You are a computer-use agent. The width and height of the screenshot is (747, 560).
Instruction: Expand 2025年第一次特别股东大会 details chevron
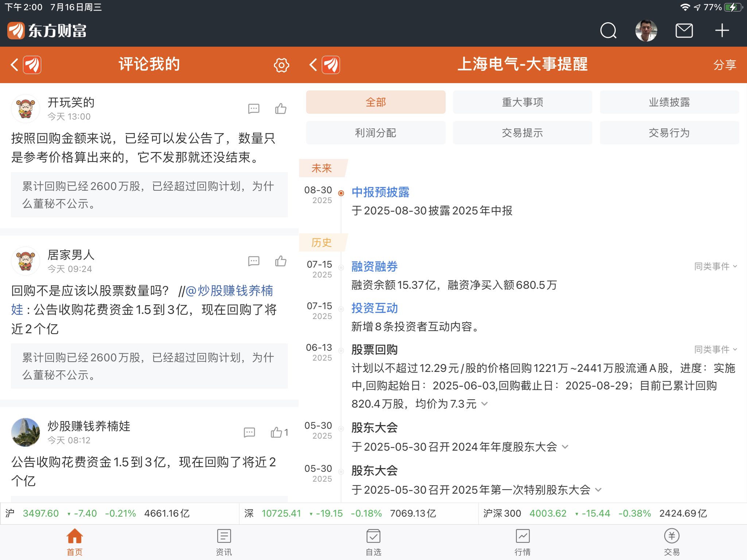599,490
